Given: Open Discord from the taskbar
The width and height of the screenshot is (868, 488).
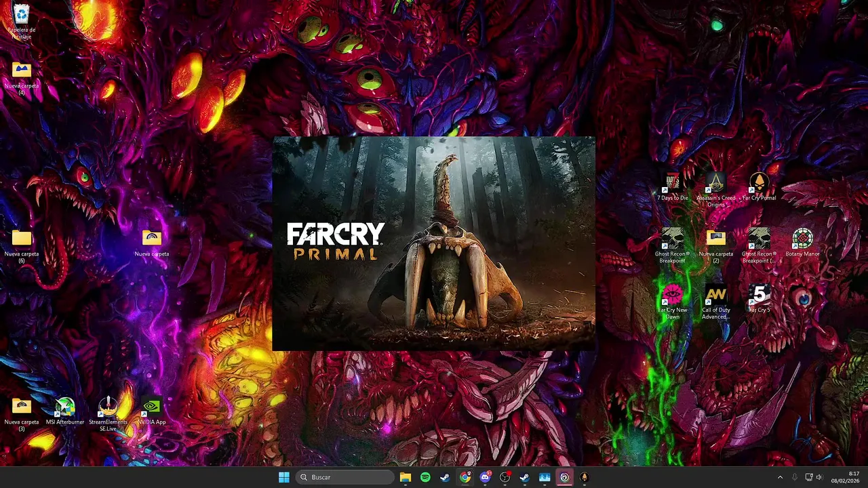Looking at the screenshot, I should 485,477.
